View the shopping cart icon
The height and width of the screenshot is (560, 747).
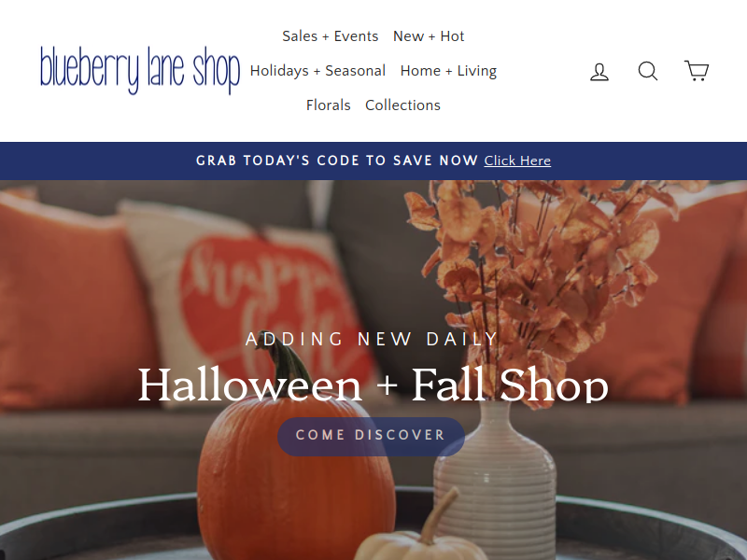click(x=697, y=71)
